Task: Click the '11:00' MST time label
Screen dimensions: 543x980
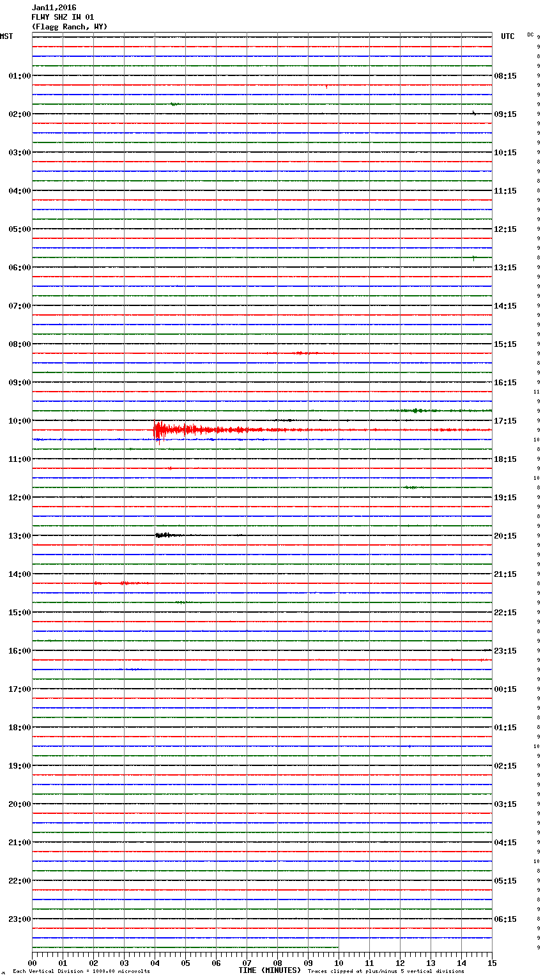Action: coord(20,459)
